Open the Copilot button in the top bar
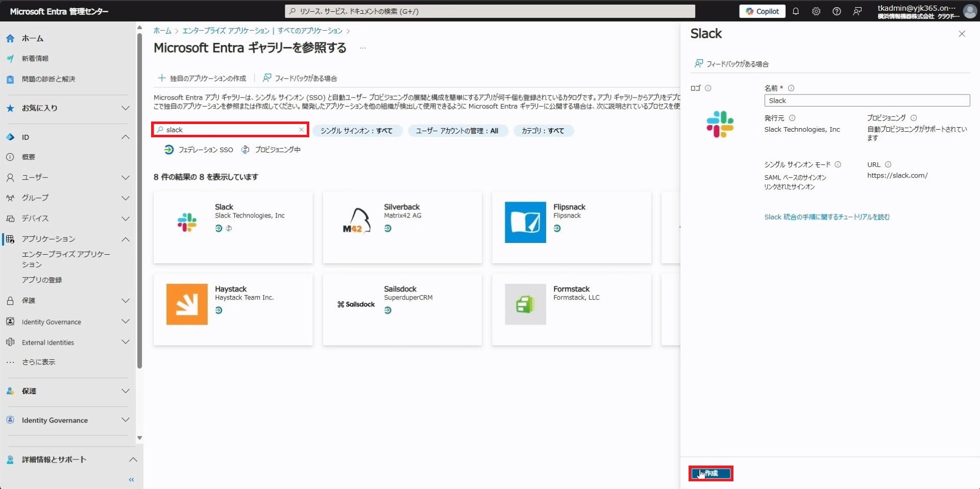980x489 pixels. 762,11
